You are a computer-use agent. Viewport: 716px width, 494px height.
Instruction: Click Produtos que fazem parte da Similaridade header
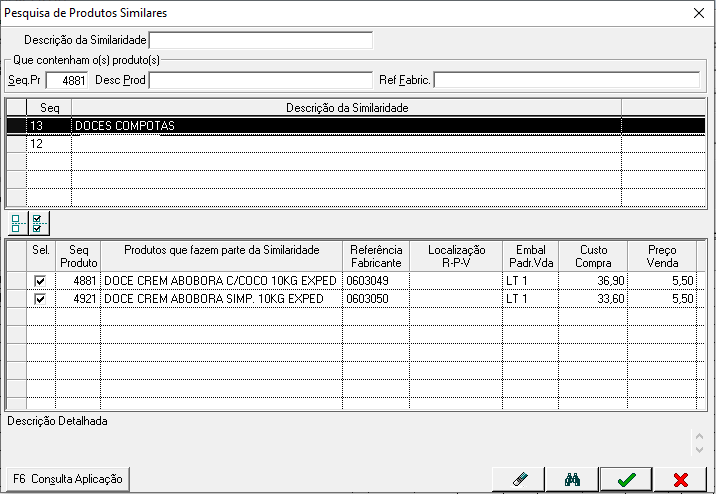[x=221, y=256]
